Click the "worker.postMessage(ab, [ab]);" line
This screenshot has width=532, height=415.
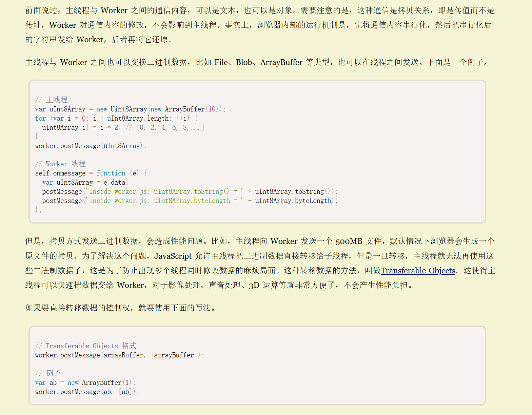click(x=87, y=392)
